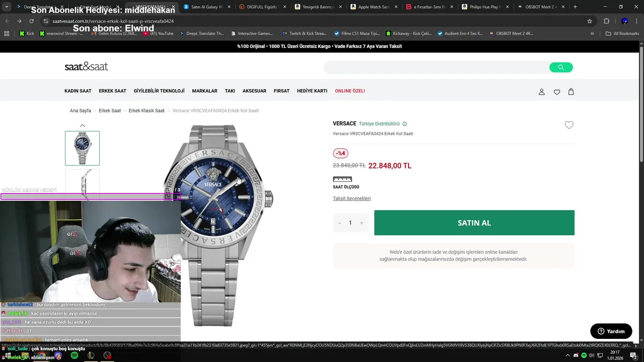Open the FIRSAT menu item
The height and width of the screenshot is (362, 644).
[282, 91]
